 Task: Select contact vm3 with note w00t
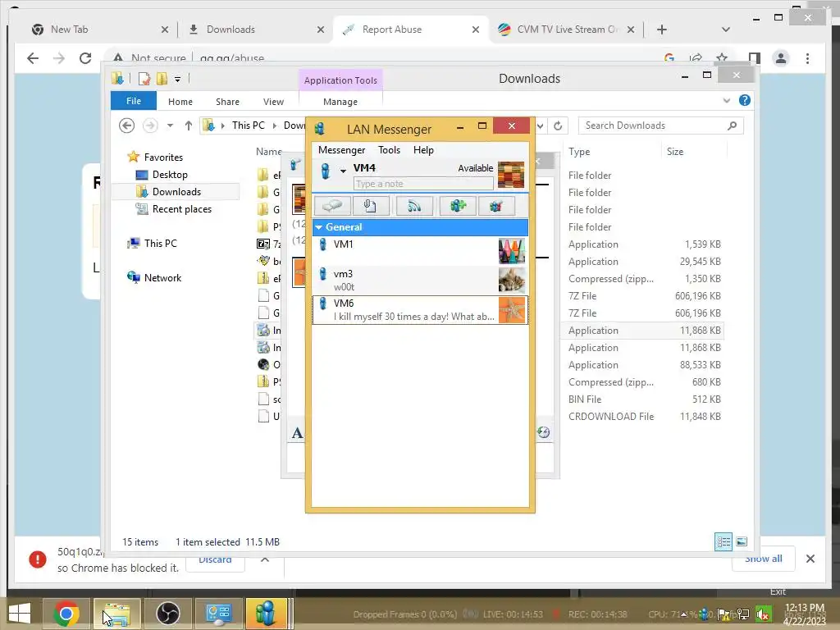(420, 281)
